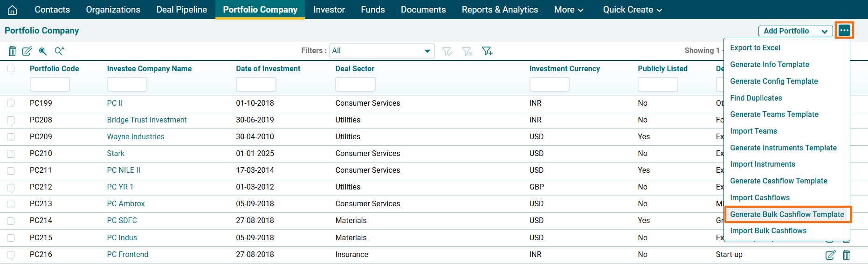
Task: Click the bulk delete trash icon in toolbar
Action: coord(13,51)
